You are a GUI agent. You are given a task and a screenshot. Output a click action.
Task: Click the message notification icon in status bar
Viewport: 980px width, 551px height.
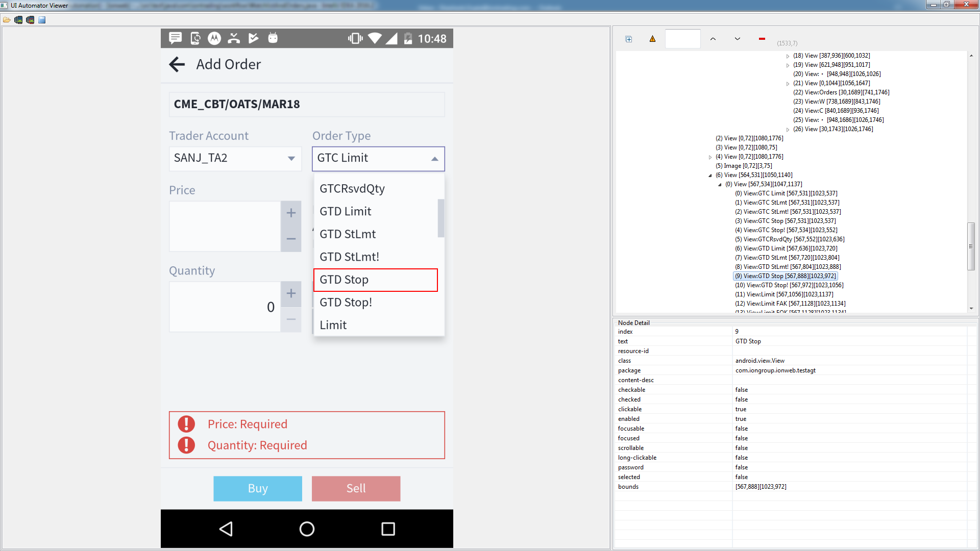[175, 38]
